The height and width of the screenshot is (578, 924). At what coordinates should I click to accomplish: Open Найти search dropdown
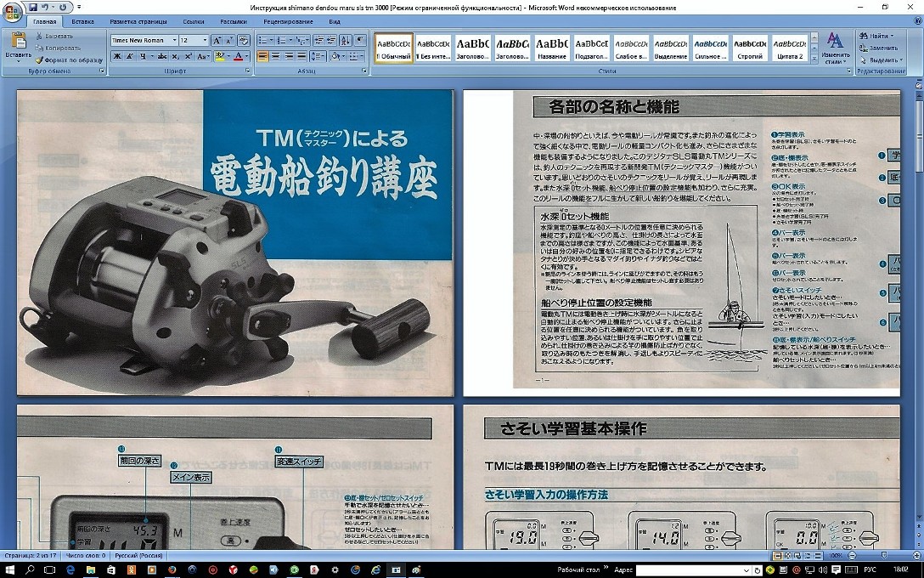click(876, 36)
